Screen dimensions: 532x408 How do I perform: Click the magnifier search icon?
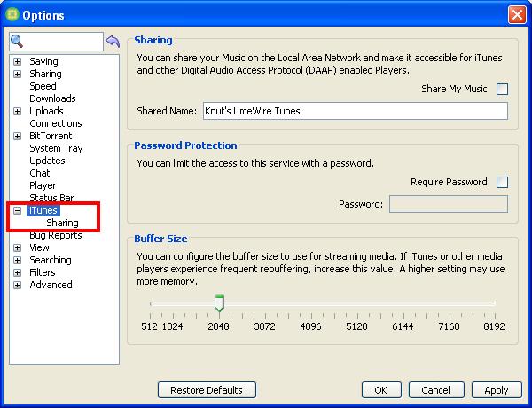(x=17, y=41)
